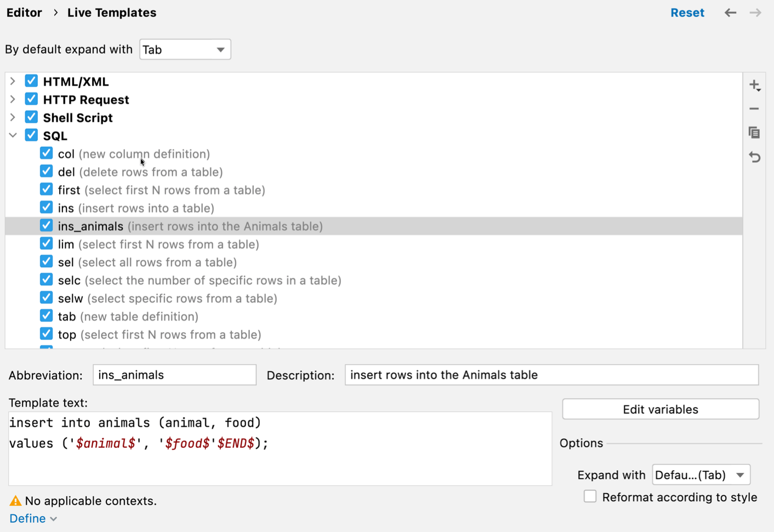Click the Edit variables button
Screen dimensions: 774x532
660,409
